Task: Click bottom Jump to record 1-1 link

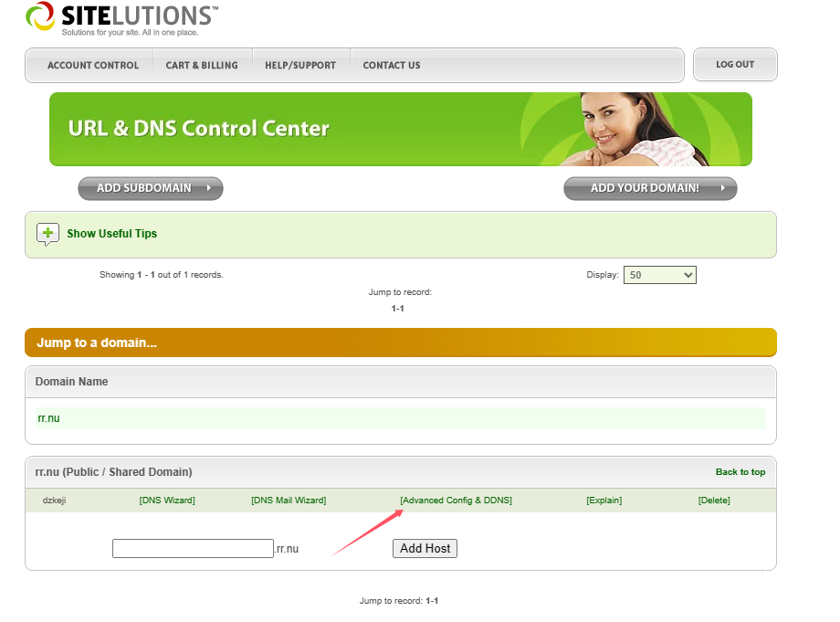Action: point(432,601)
